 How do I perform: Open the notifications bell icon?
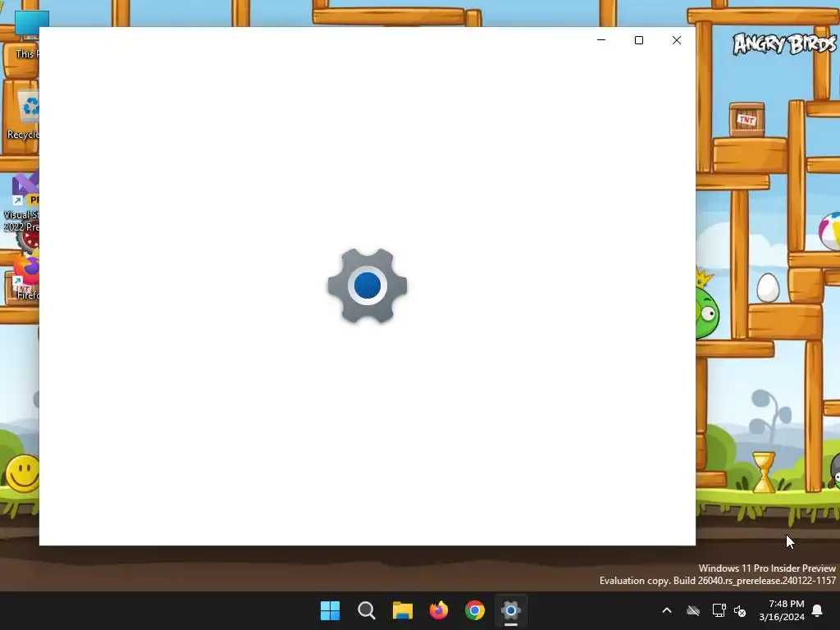coord(818,610)
